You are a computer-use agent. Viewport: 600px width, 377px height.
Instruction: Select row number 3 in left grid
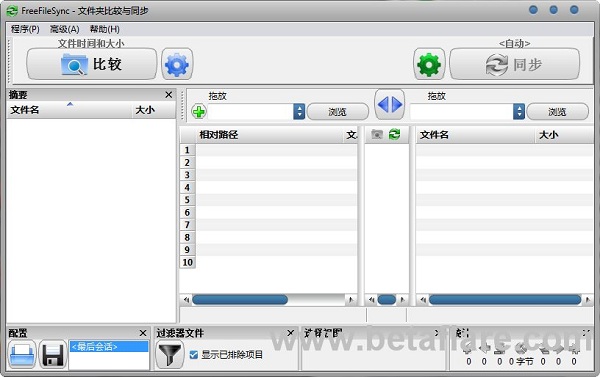(187, 175)
